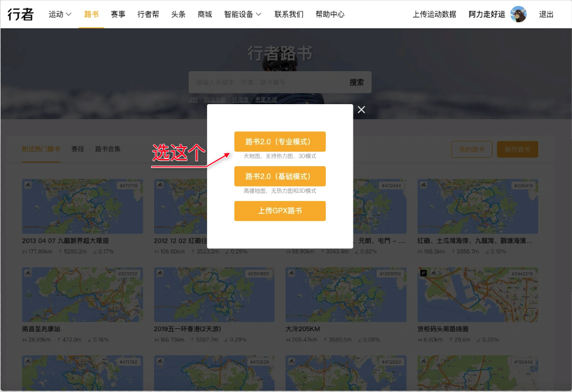The height and width of the screenshot is (392, 572).
Task: Click the route keyword search field
Action: (x=265, y=82)
